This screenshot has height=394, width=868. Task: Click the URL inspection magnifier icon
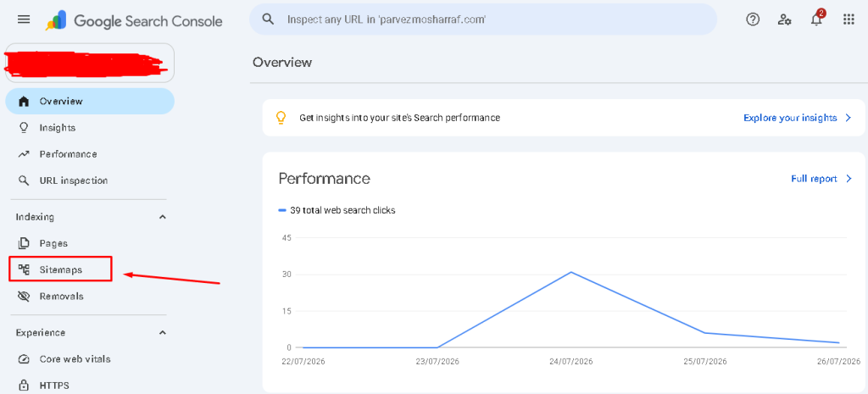pyautogui.click(x=23, y=180)
